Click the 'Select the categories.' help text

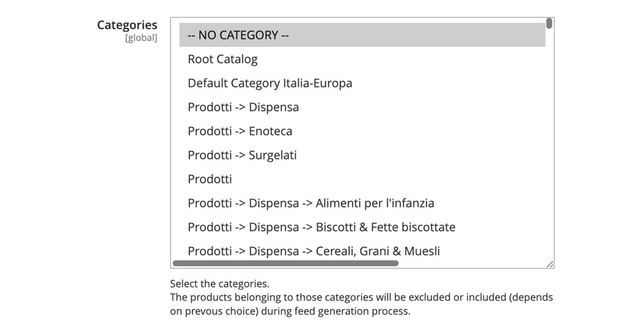[x=220, y=283]
